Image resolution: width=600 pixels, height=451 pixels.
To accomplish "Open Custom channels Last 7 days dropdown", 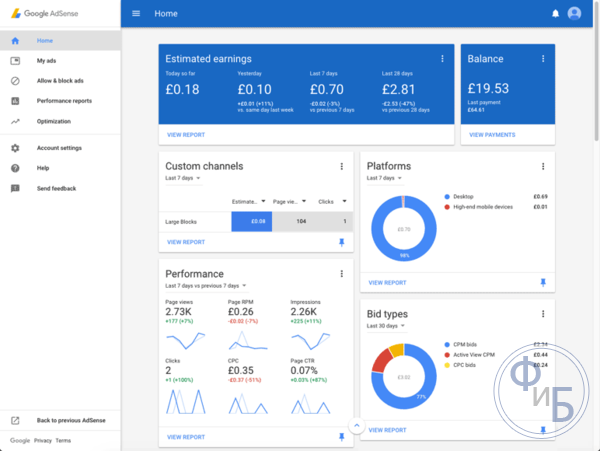I will (x=183, y=178).
